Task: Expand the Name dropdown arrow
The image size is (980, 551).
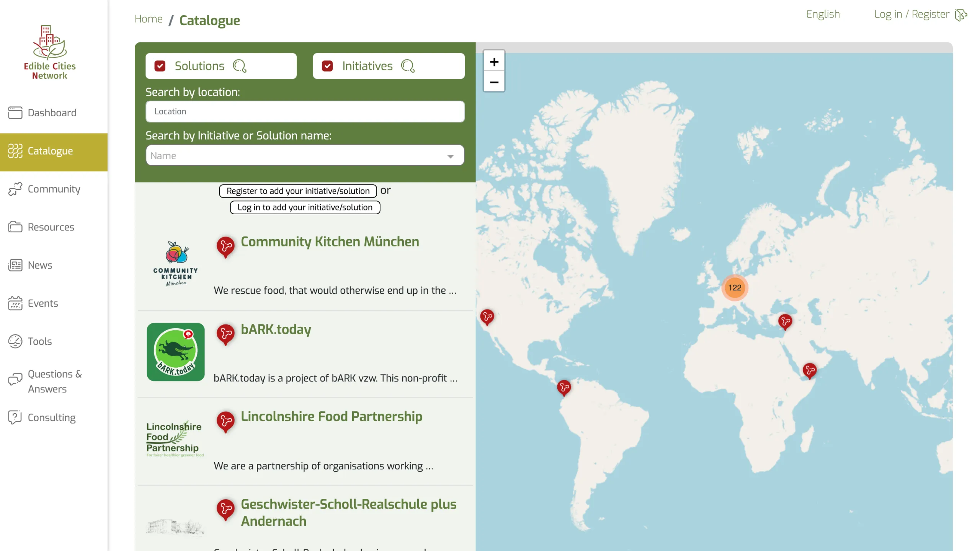Action: click(x=451, y=156)
